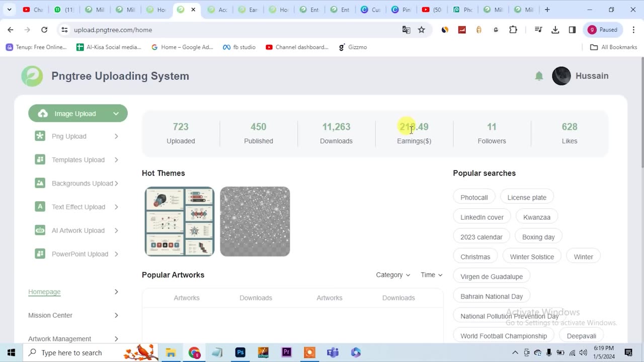Open the infographic templates hot theme thumbnail
644x362 pixels.
(180, 221)
